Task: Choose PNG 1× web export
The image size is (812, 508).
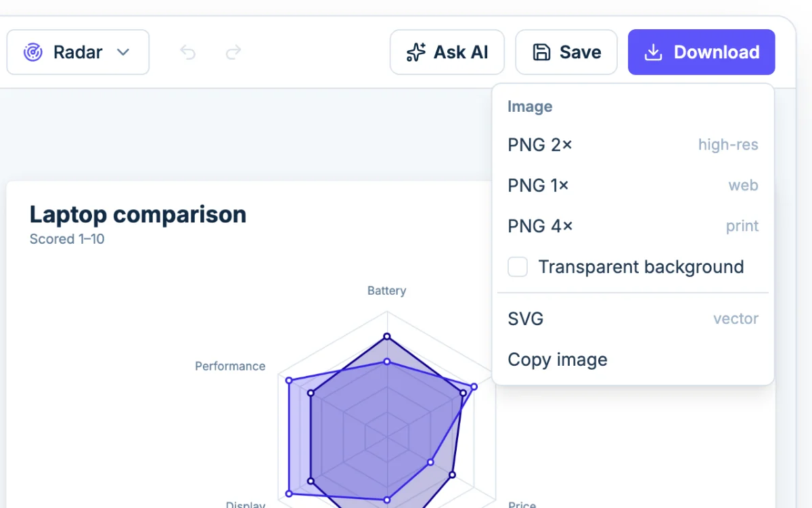Action: tap(633, 186)
